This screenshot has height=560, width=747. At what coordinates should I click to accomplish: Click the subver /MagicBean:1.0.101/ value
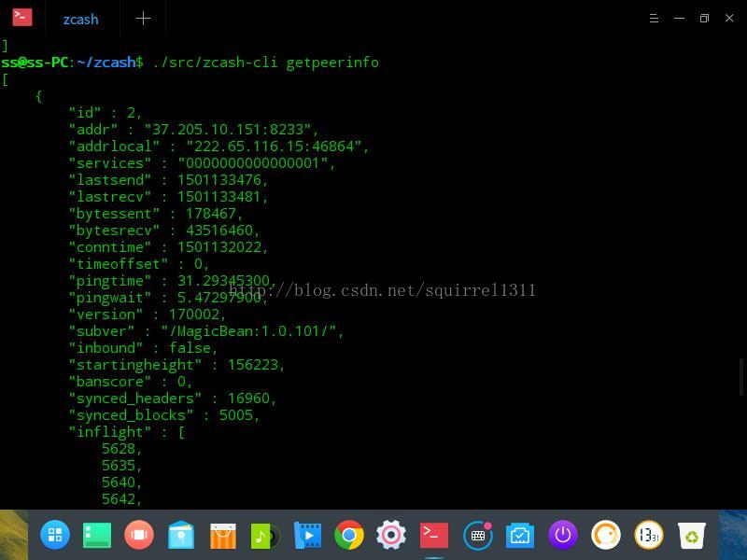point(248,331)
